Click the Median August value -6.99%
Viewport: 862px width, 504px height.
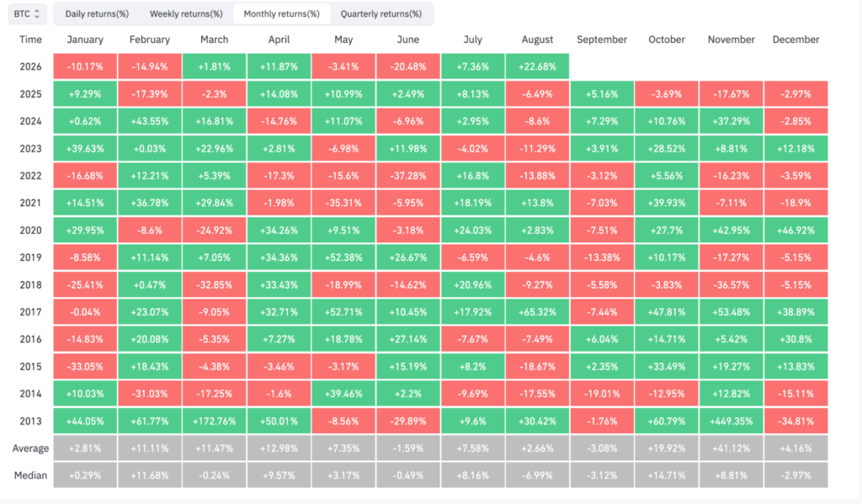pyautogui.click(x=537, y=475)
